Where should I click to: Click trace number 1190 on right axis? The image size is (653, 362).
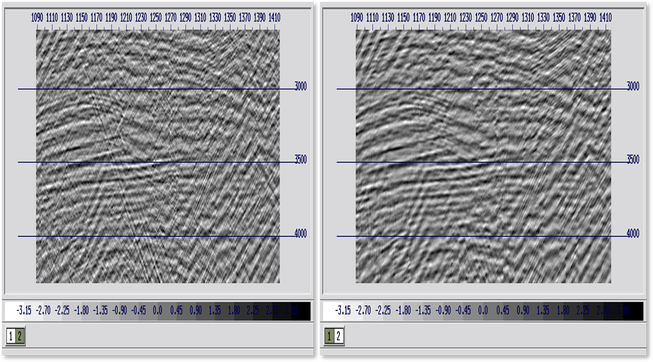pos(434,17)
